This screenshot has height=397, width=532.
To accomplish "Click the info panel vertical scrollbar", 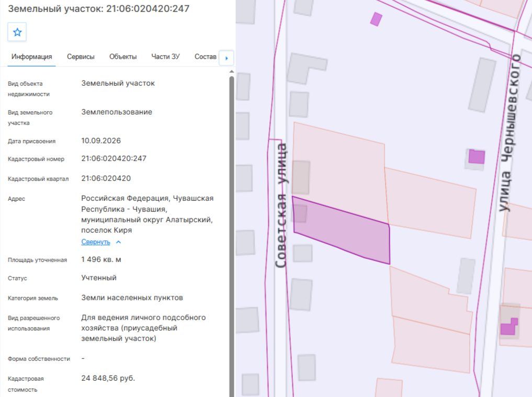I will click(x=232, y=234).
